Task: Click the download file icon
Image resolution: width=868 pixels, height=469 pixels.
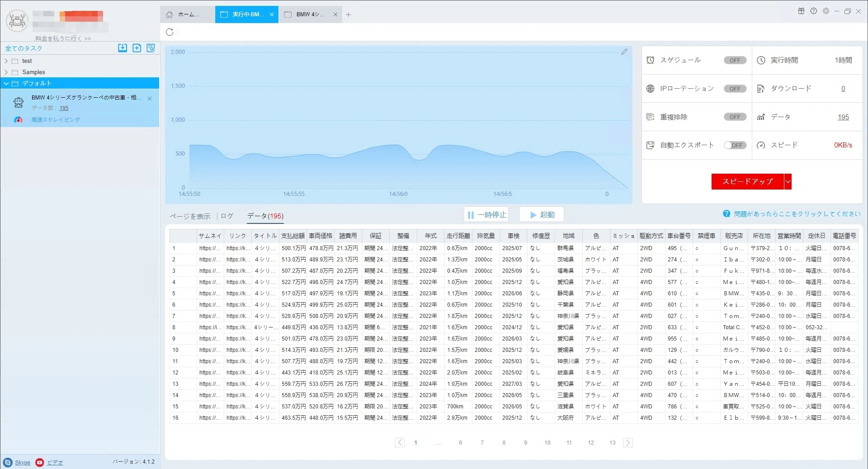Action: pyautogui.click(x=761, y=89)
